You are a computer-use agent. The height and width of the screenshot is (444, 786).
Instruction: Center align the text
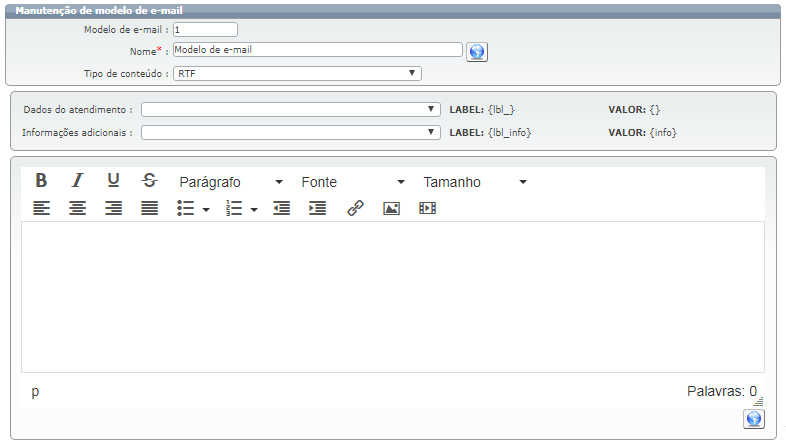77,208
